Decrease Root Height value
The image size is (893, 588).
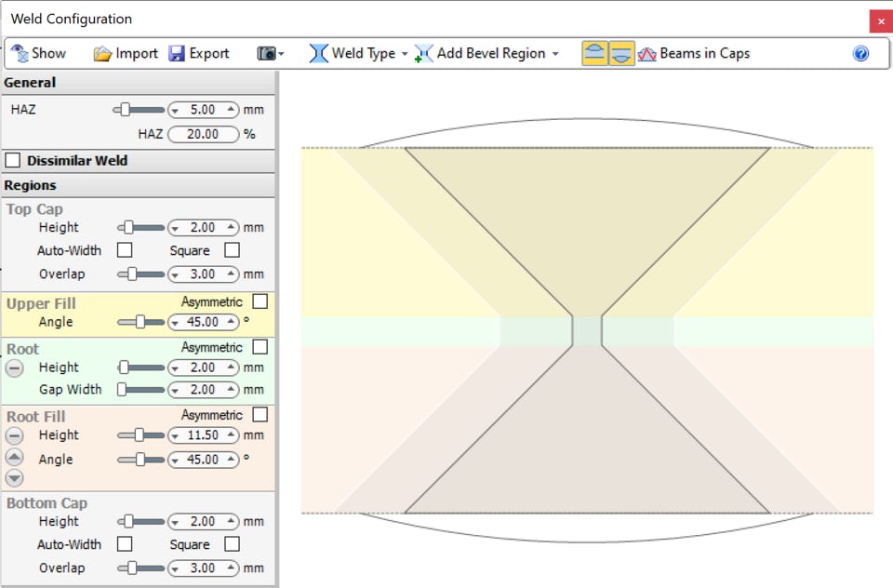tap(176, 368)
